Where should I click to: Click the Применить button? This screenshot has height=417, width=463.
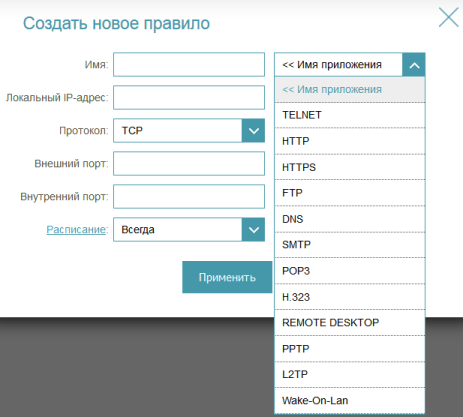point(227,277)
